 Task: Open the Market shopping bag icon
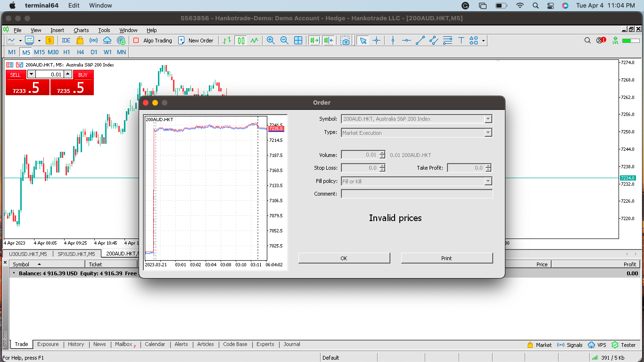coord(80,41)
